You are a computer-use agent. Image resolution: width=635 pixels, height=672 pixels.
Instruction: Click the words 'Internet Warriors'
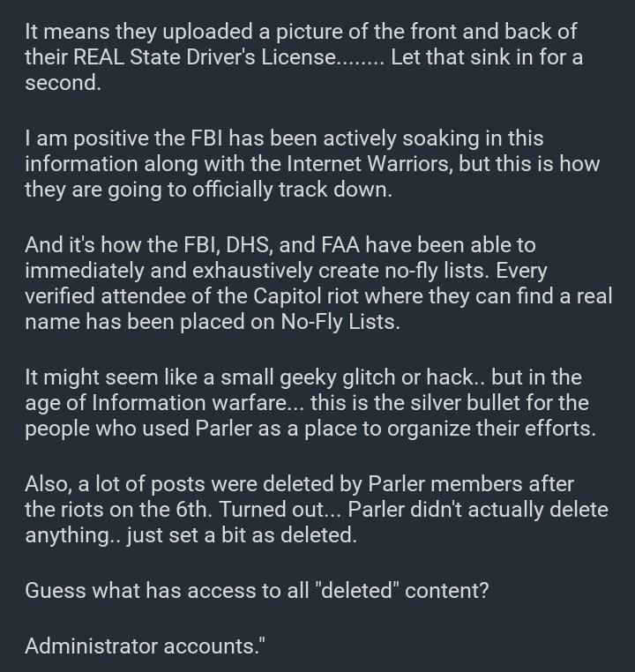coord(369,164)
